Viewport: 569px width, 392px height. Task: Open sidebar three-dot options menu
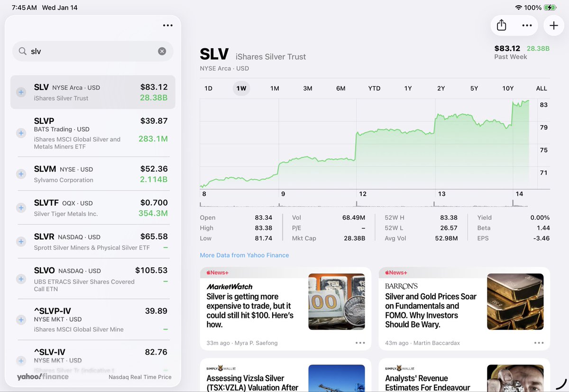[168, 26]
